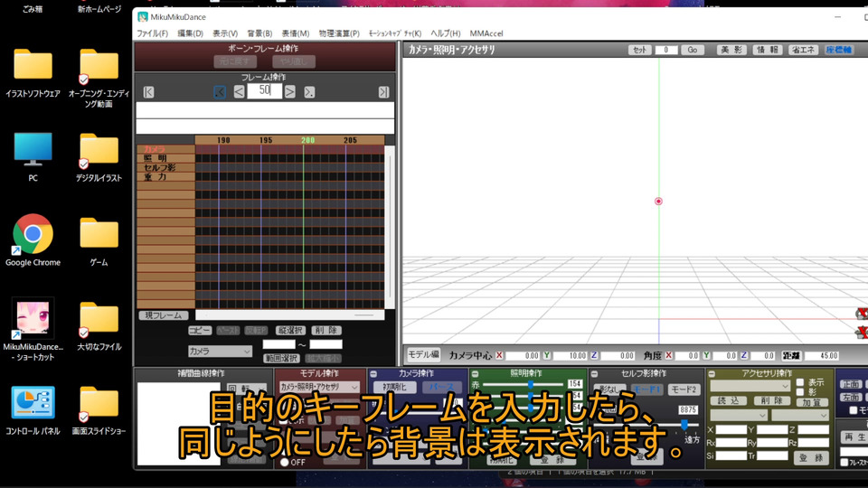868x488 pixels.
Task: Click 現フレーム current frame button
Action: 164,315
